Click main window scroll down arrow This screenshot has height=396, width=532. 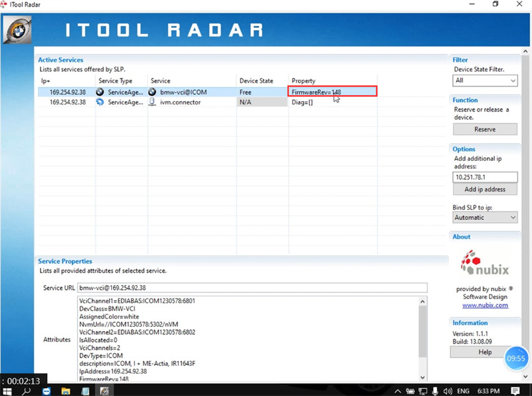(525, 377)
